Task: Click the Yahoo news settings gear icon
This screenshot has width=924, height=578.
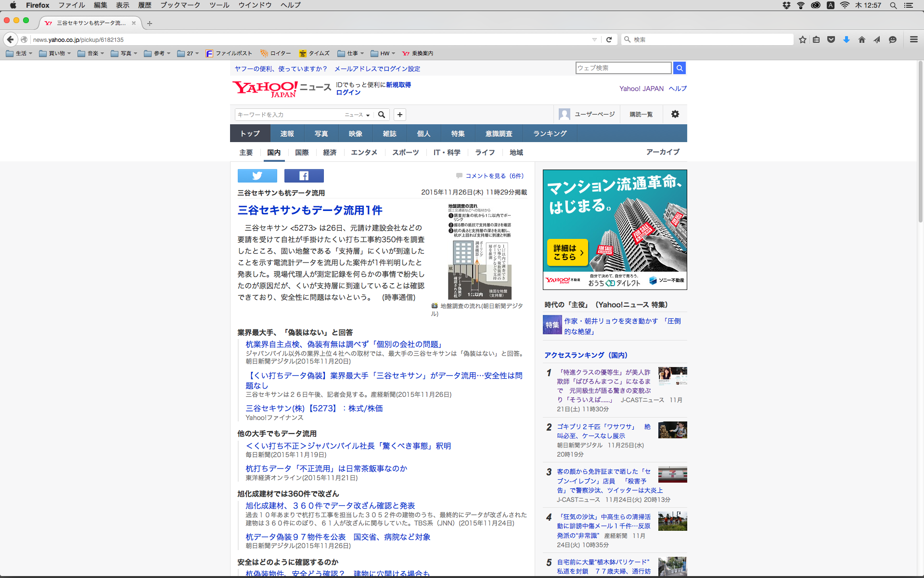Action: click(x=675, y=114)
